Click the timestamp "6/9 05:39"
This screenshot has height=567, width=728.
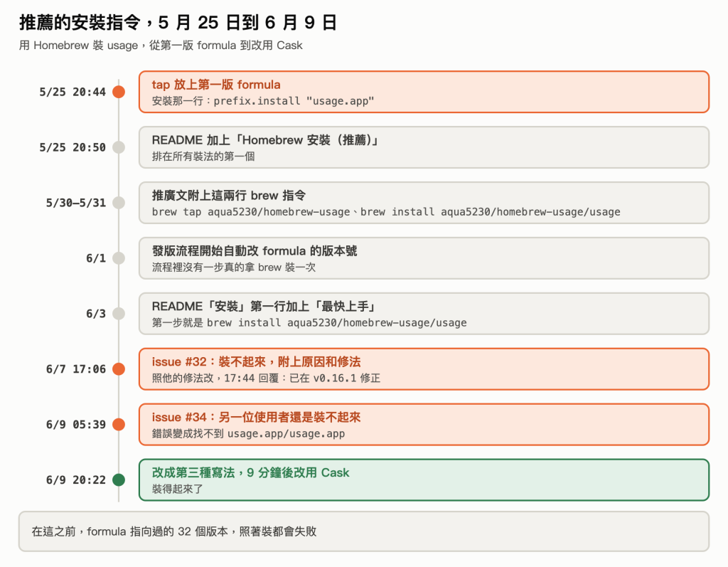75,424
